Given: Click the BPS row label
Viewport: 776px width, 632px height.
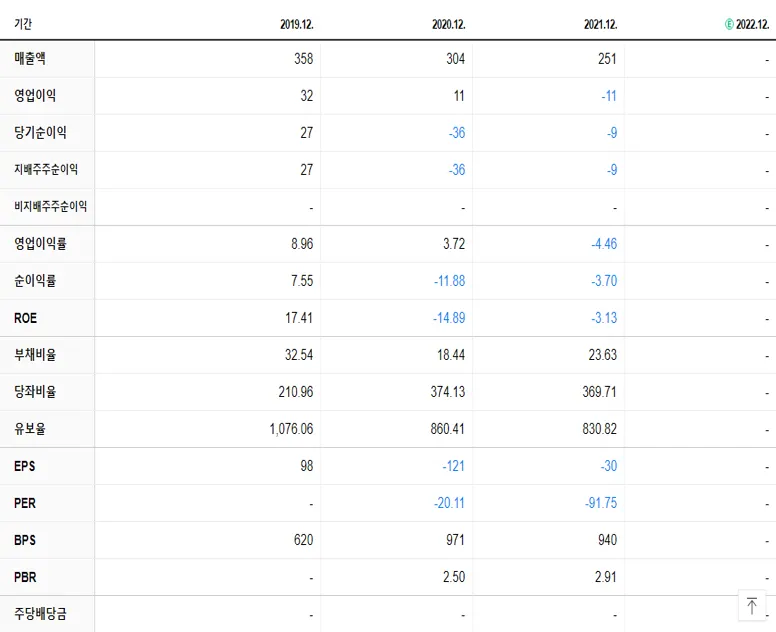Looking at the screenshot, I should point(25,540).
